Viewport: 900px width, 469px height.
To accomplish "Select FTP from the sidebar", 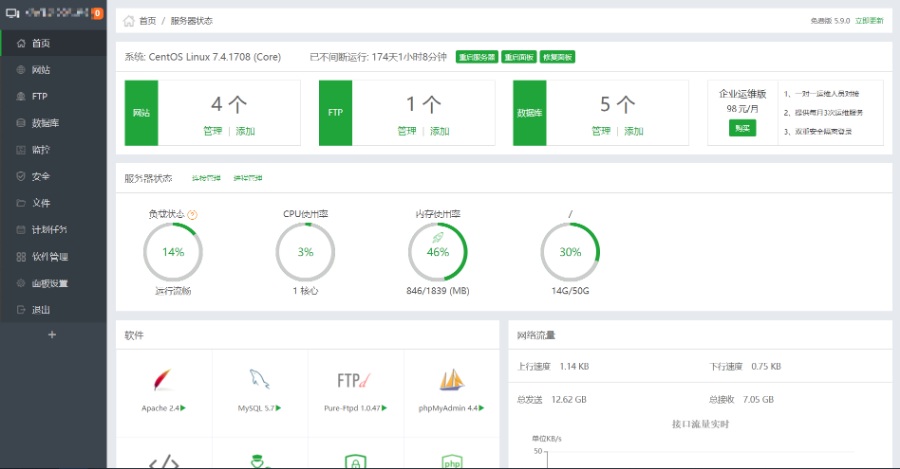I will point(39,97).
